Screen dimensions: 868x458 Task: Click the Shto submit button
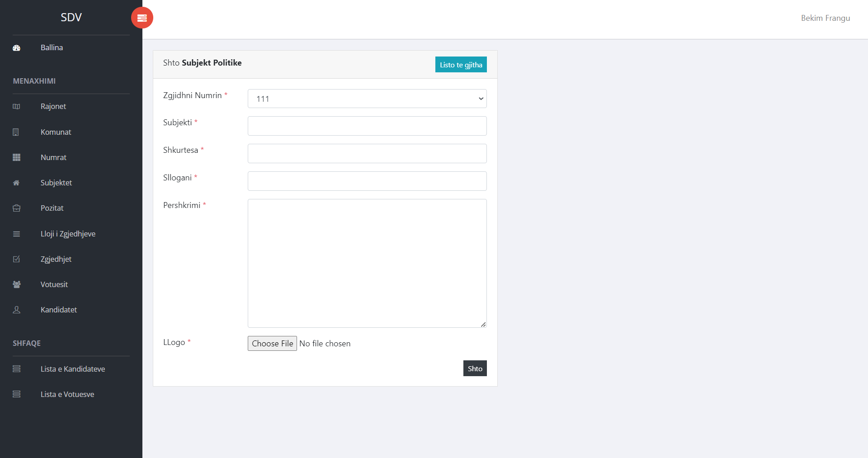(x=475, y=368)
